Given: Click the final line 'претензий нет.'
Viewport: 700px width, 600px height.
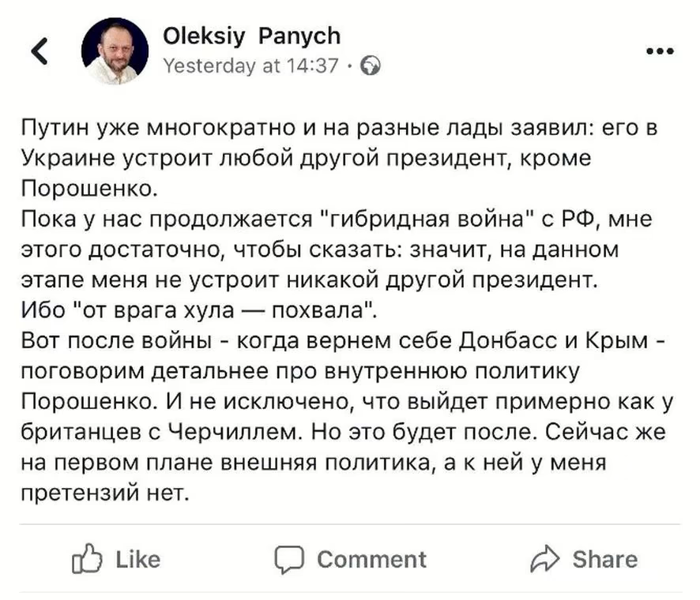Looking at the screenshot, I should [x=105, y=493].
